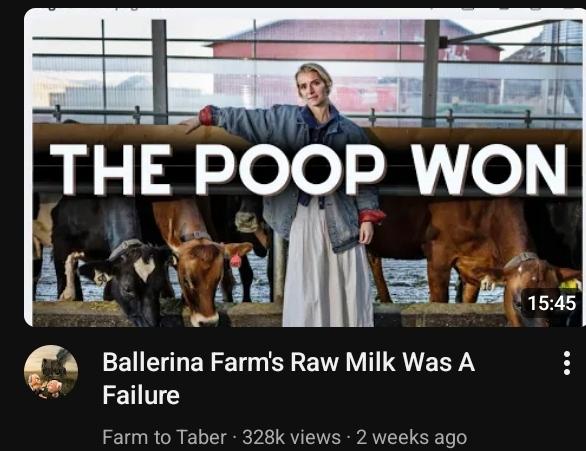Image resolution: width=586 pixels, height=451 pixels.
Task: Click the gray fence post on the left
Action: [160, 72]
